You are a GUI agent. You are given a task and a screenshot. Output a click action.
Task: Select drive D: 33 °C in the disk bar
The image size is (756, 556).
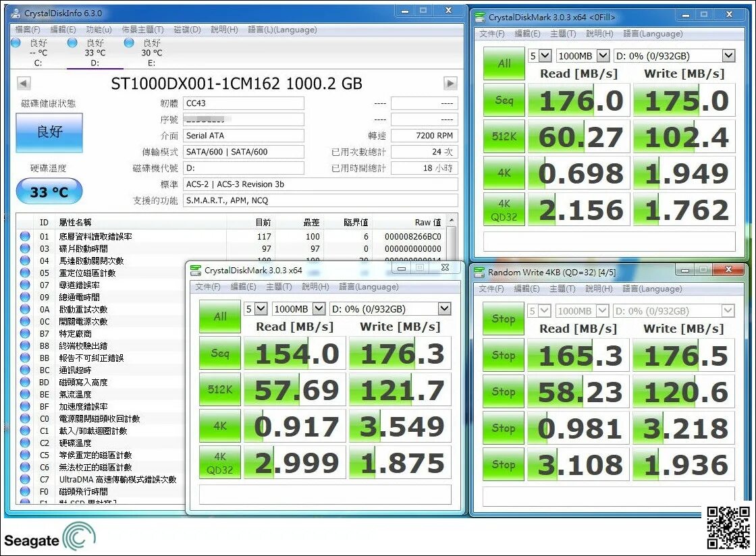pos(95,53)
